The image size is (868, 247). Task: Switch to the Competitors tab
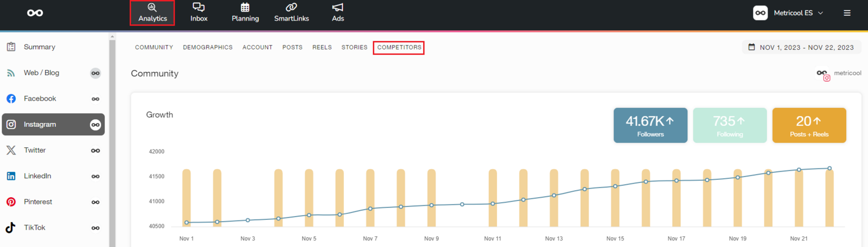(x=399, y=48)
